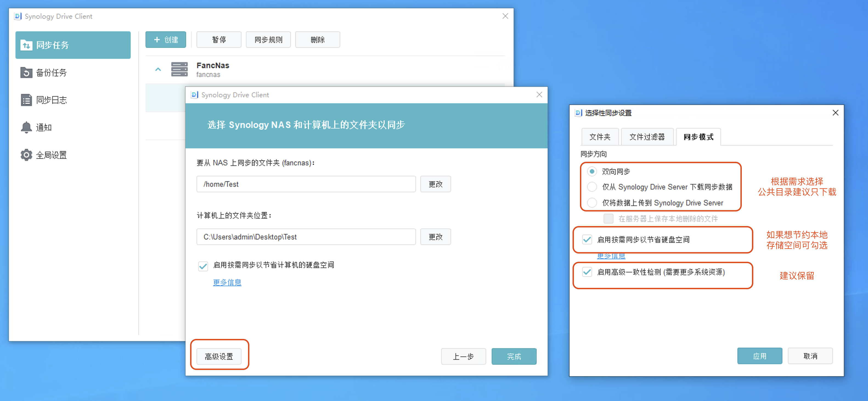Click the C:\Users\admin\Desktop\Test path field
This screenshot has height=401, width=868.
(x=306, y=237)
